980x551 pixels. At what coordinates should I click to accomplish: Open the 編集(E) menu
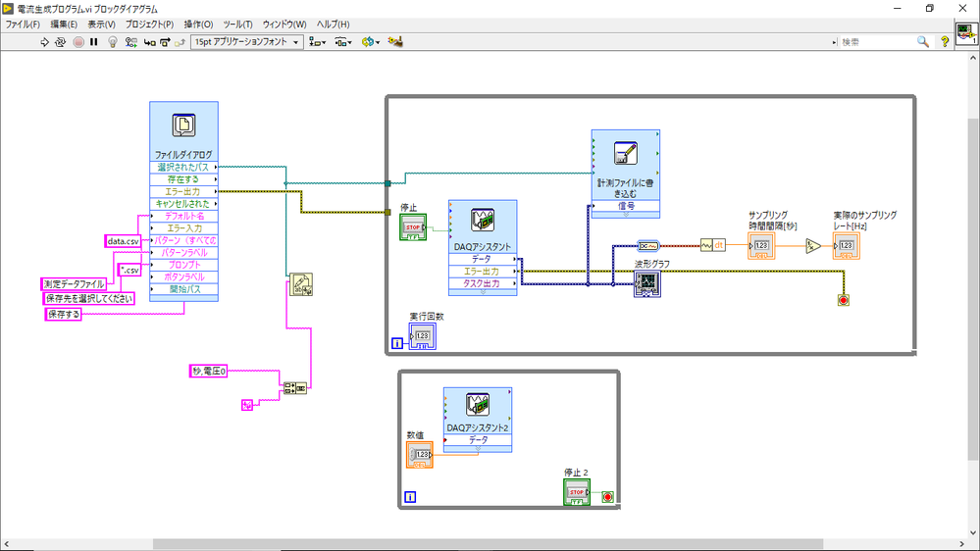point(64,25)
